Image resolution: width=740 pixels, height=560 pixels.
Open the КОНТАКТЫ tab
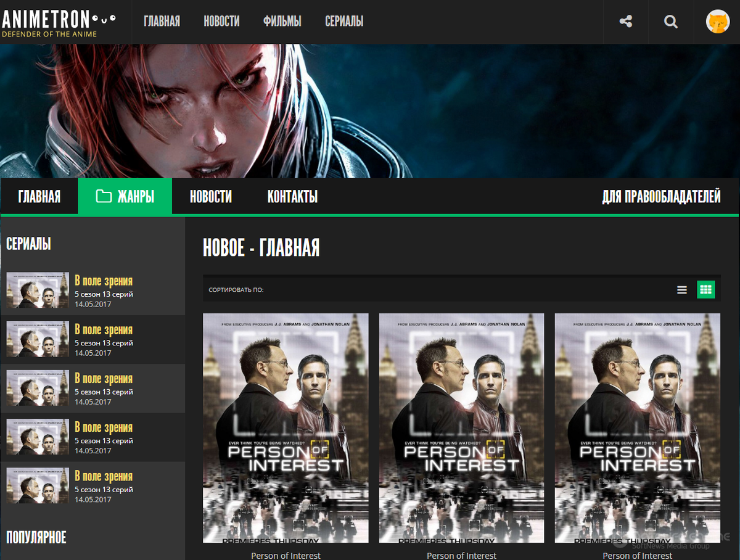[292, 197]
